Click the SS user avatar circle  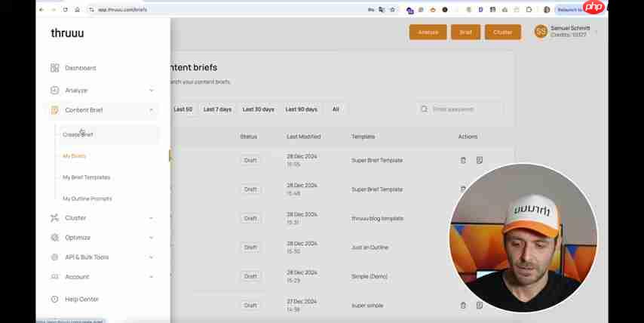(x=541, y=31)
